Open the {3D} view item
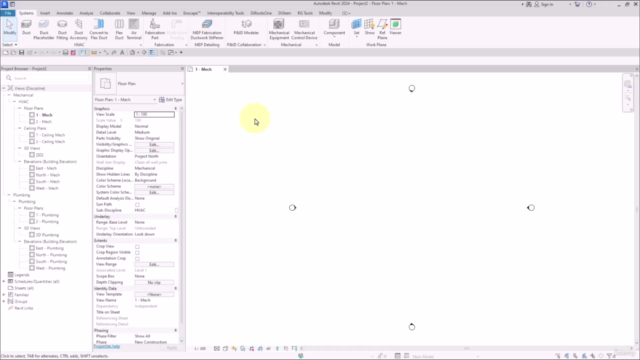The width and height of the screenshot is (640, 360). (x=39, y=155)
